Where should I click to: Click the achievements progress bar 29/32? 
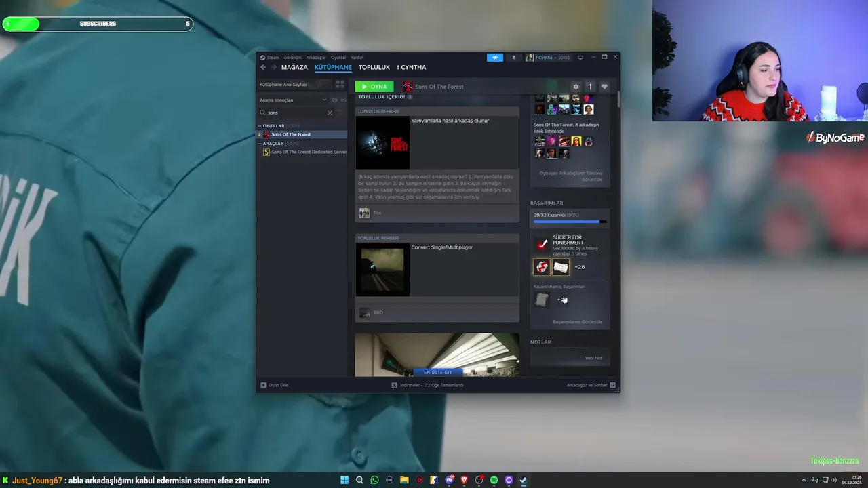[570, 222]
